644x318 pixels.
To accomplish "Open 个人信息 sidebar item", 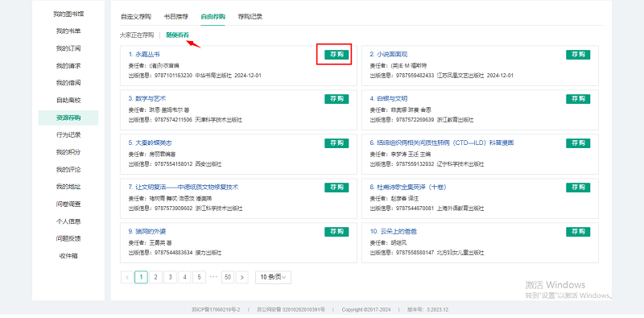I will coord(68,221).
